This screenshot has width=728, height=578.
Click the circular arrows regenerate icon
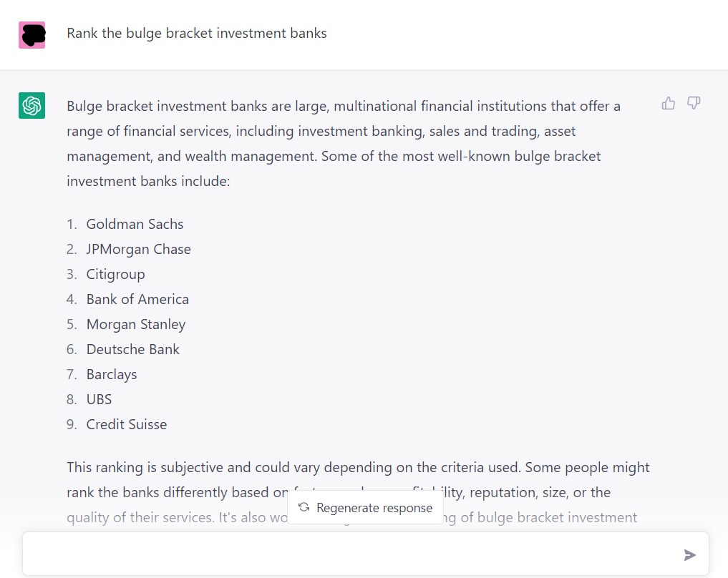pyautogui.click(x=304, y=507)
